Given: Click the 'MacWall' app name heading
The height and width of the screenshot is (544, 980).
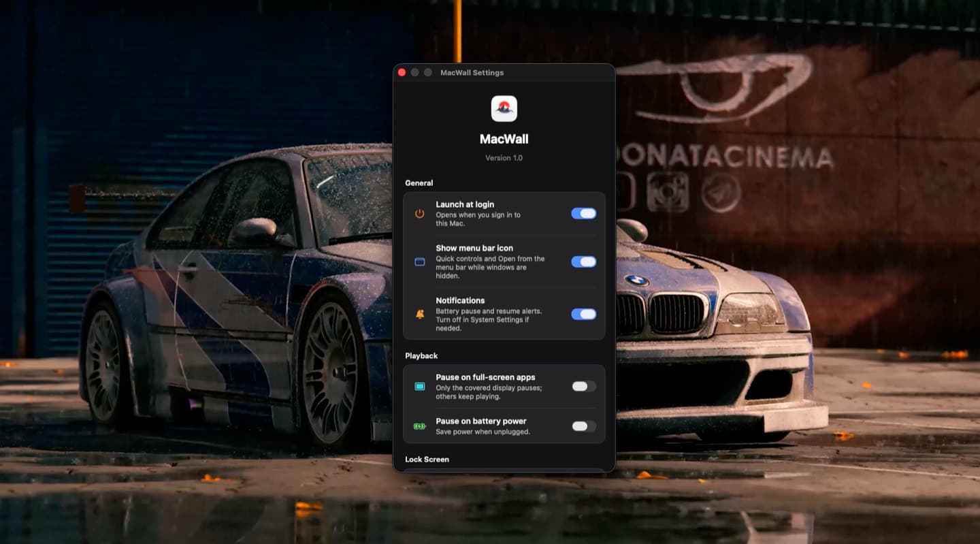Looking at the screenshot, I should pos(504,139).
